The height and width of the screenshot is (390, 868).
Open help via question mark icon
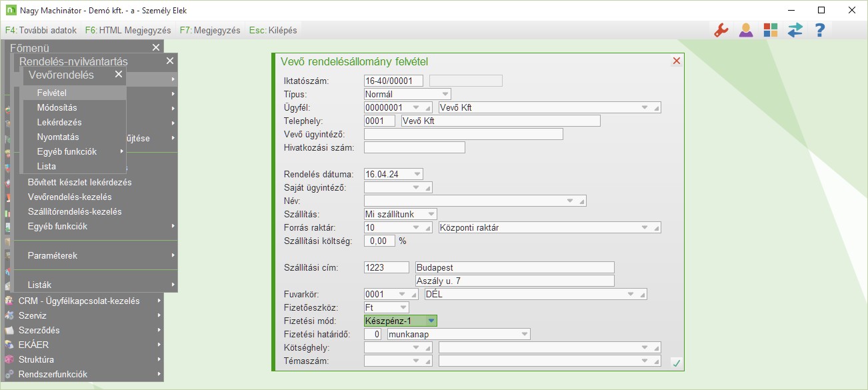[820, 30]
